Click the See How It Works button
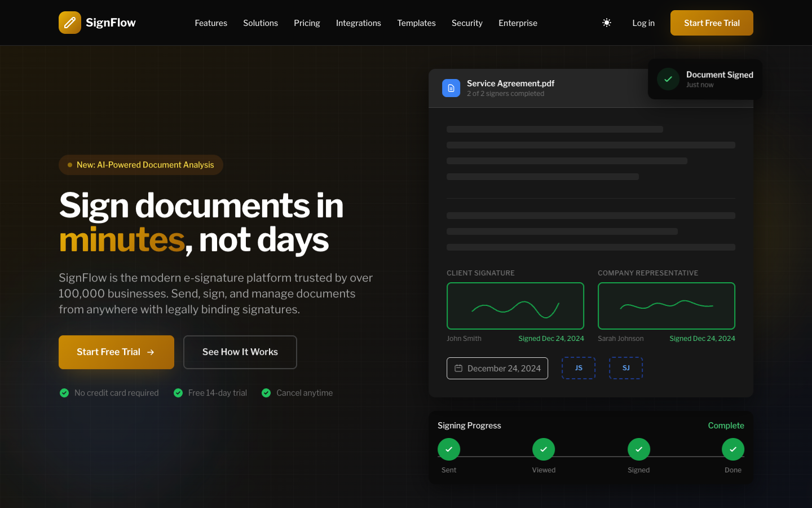This screenshot has height=508, width=812. [x=240, y=352]
